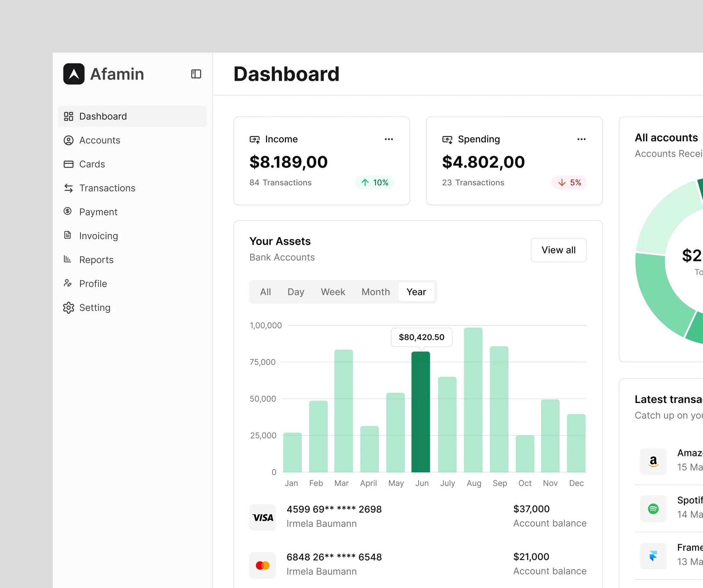The height and width of the screenshot is (588, 703).
Task: Click the Oct bar in the chart
Action: click(x=525, y=454)
